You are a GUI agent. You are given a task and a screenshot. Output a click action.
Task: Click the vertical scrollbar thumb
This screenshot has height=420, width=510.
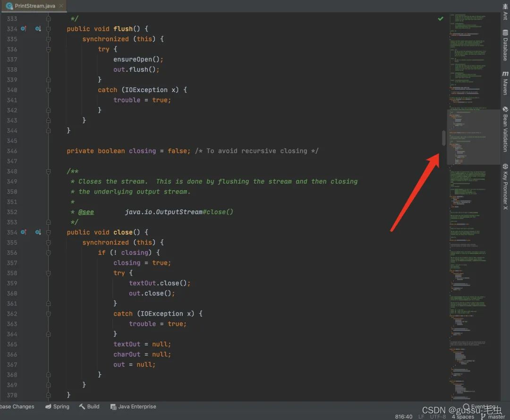pos(443,138)
